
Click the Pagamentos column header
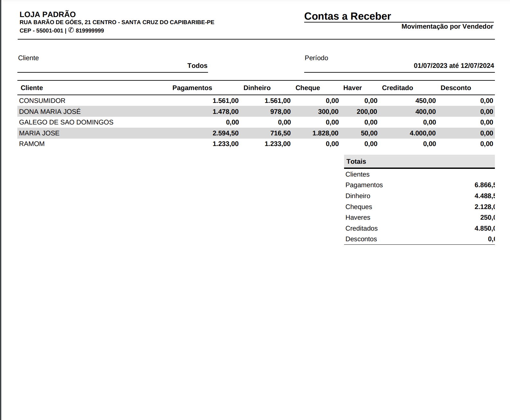[192, 88]
